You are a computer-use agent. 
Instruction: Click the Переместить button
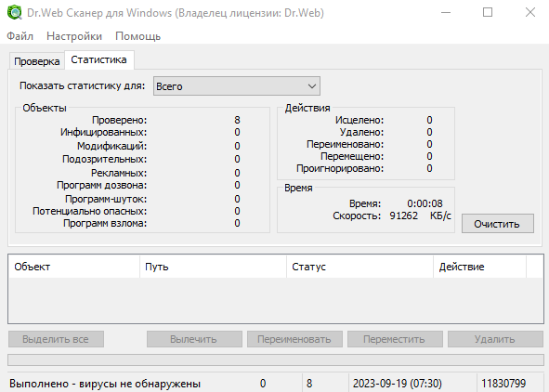[x=395, y=339]
